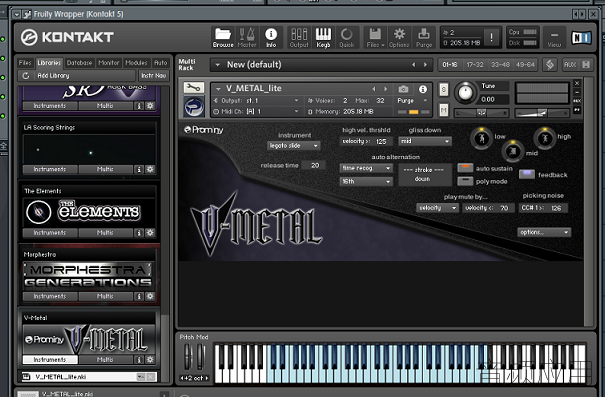Open settings gear for V-Metal library
Viewport: 605px width, 397px height.
150,360
